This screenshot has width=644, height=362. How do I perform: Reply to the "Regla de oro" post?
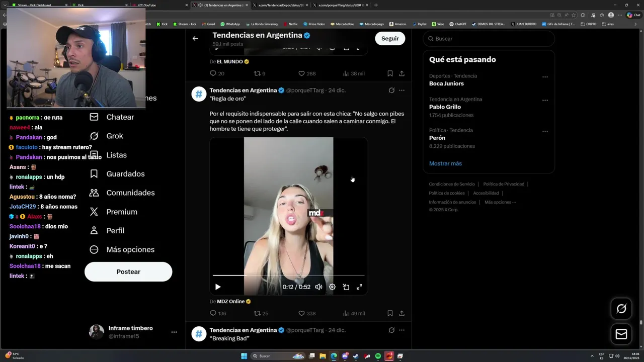coord(218,313)
